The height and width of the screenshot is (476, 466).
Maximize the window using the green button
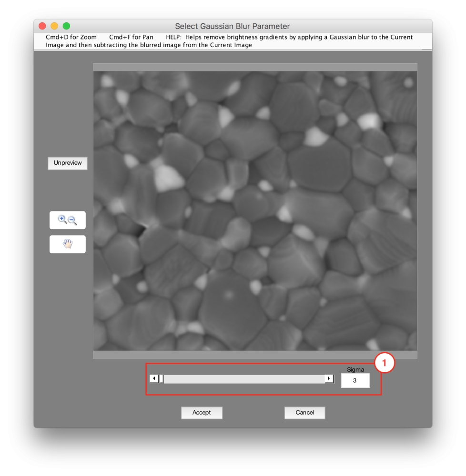coord(66,26)
